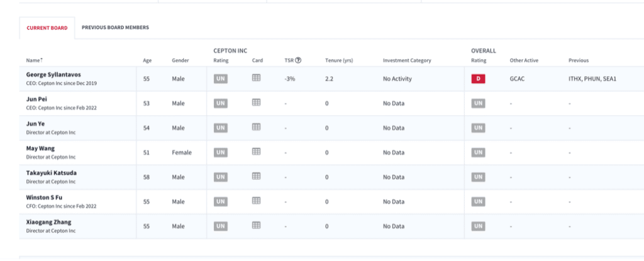Sort by the Investment Category column header

click(x=407, y=60)
